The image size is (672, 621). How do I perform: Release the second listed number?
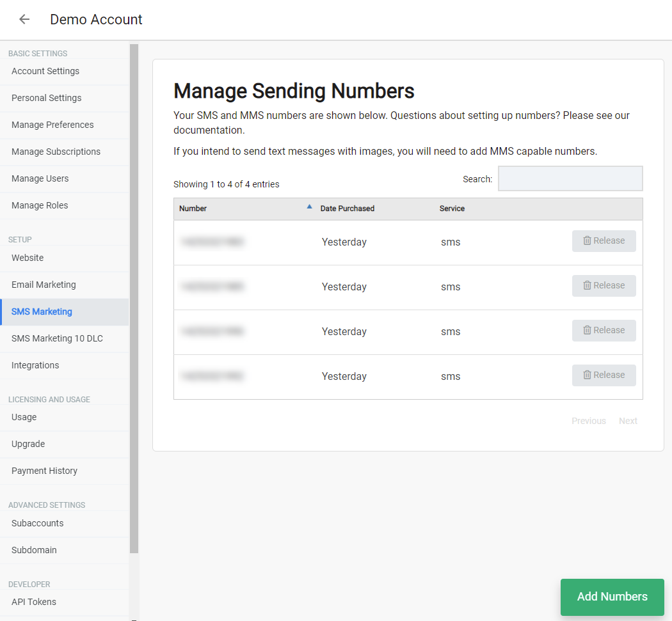(604, 286)
